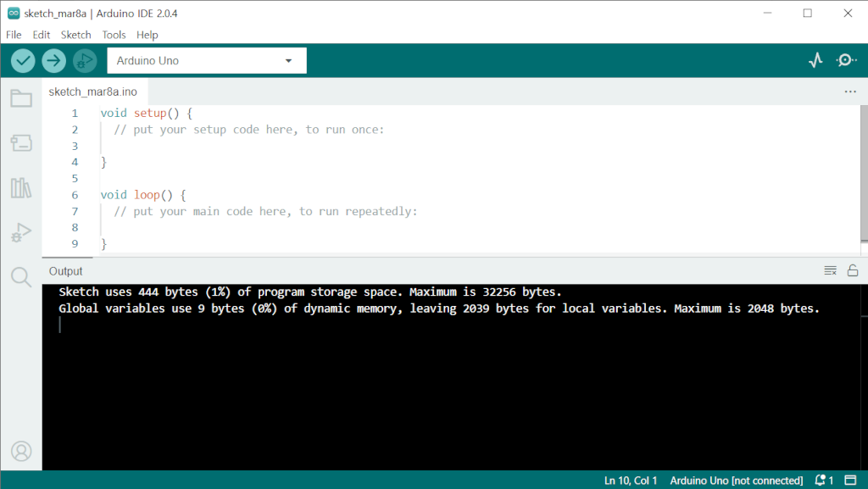Viewport: 868px width, 489px height.
Task: Click the Verify checkmark button
Action: point(23,61)
